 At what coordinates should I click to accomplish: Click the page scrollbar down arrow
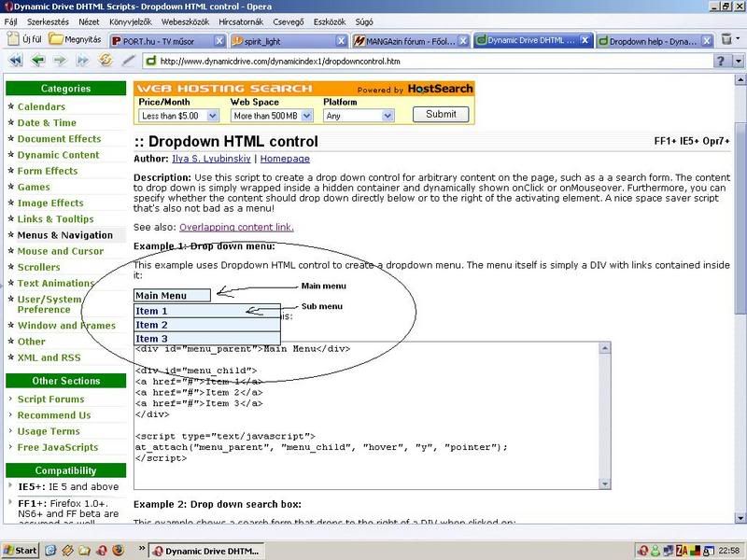coord(740,518)
